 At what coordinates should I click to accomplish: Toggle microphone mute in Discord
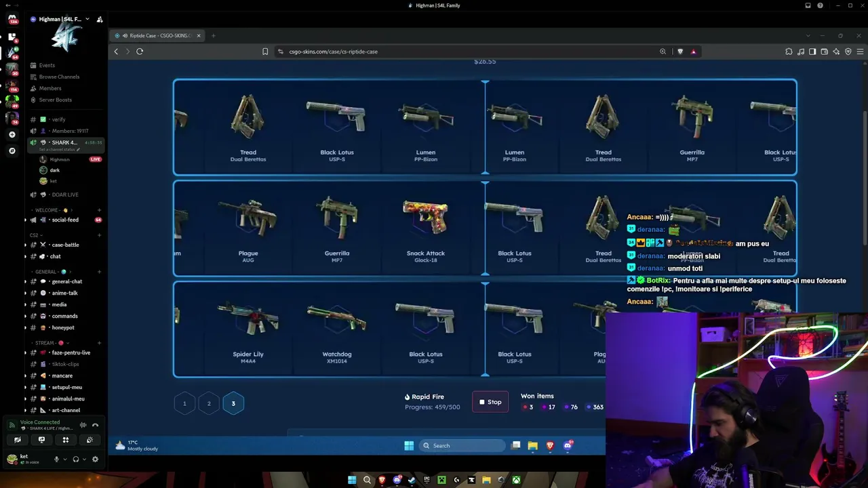(x=56, y=459)
